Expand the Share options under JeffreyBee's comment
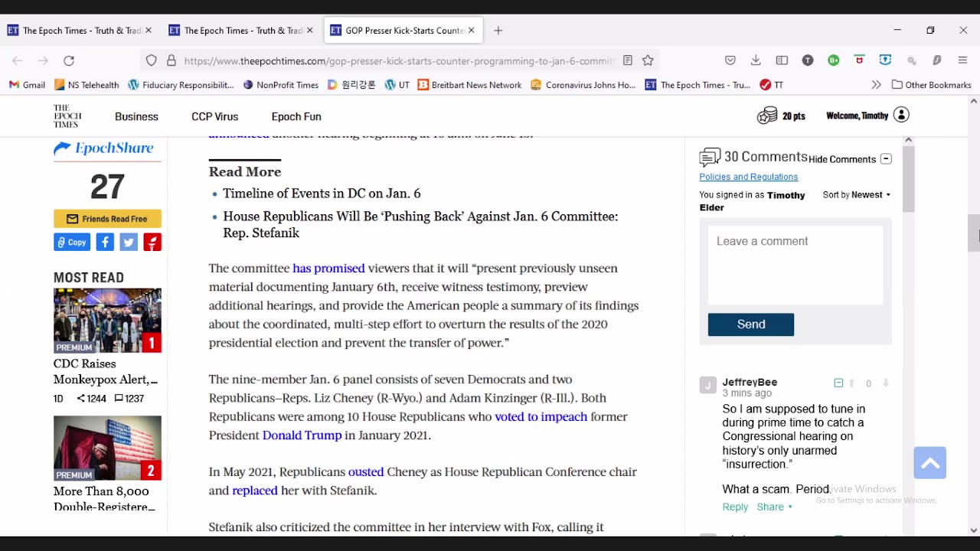Screen dimensions: 980x551 pyautogui.click(x=775, y=507)
